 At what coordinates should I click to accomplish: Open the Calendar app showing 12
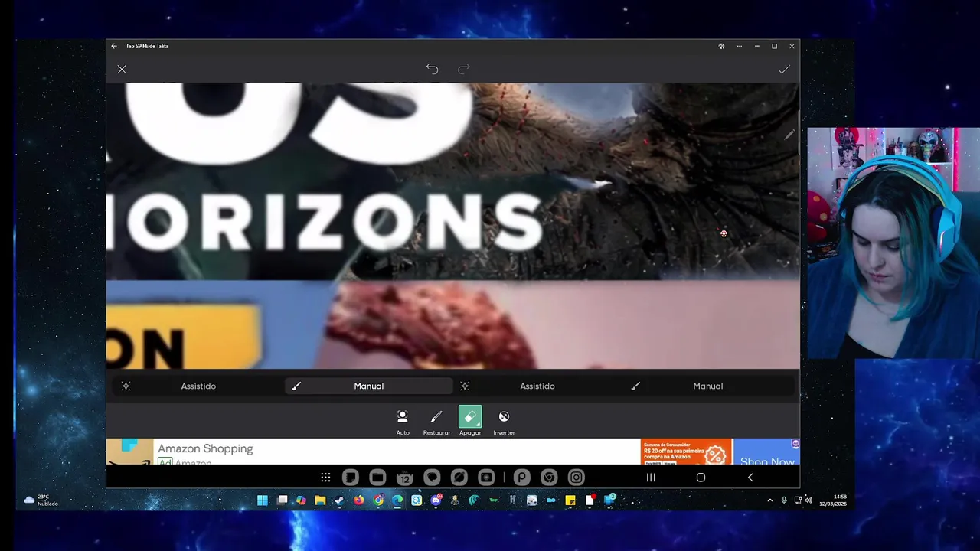404,478
